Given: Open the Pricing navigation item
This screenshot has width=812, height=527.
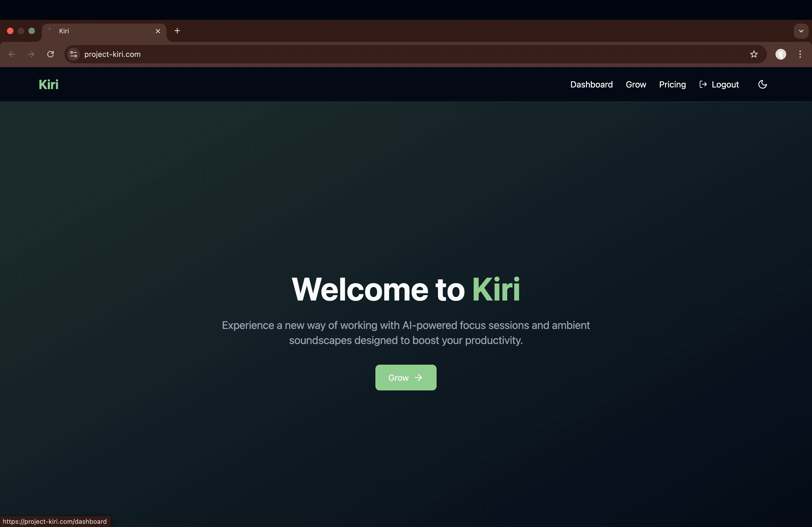Looking at the screenshot, I should point(672,84).
